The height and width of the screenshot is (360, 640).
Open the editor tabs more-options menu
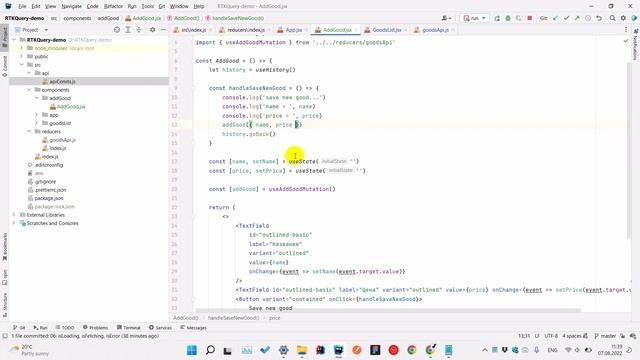pyautogui.click(x=626, y=30)
